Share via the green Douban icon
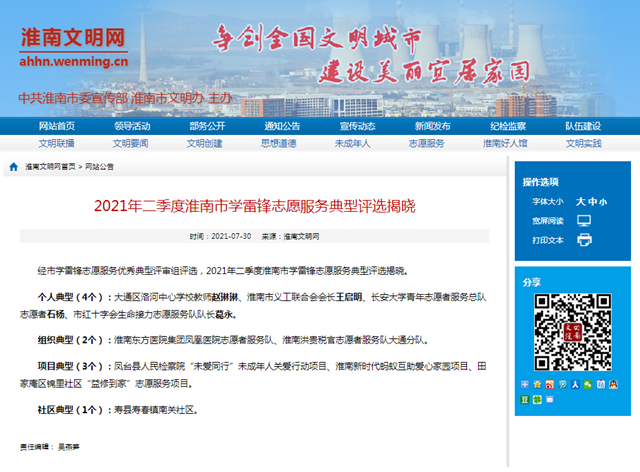Screen dimensions: 640x472 pyautogui.click(x=523, y=401)
